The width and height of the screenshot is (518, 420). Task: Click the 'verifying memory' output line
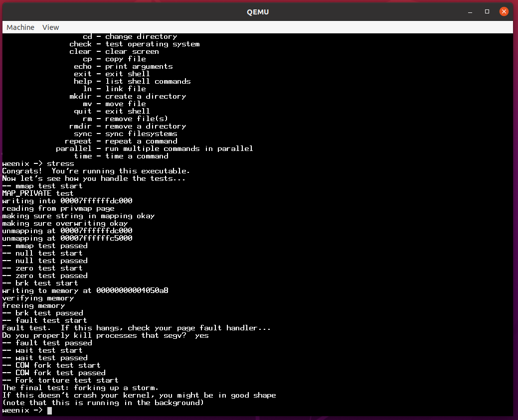click(x=38, y=298)
